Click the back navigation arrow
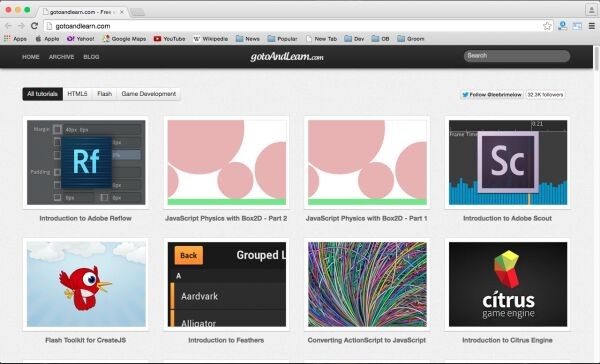600x364 pixels. point(8,26)
